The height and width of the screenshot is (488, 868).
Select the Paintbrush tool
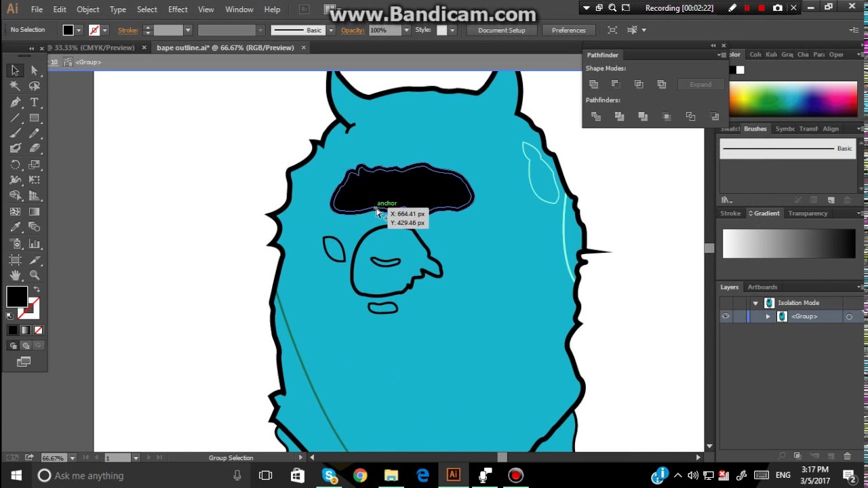coord(15,134)
